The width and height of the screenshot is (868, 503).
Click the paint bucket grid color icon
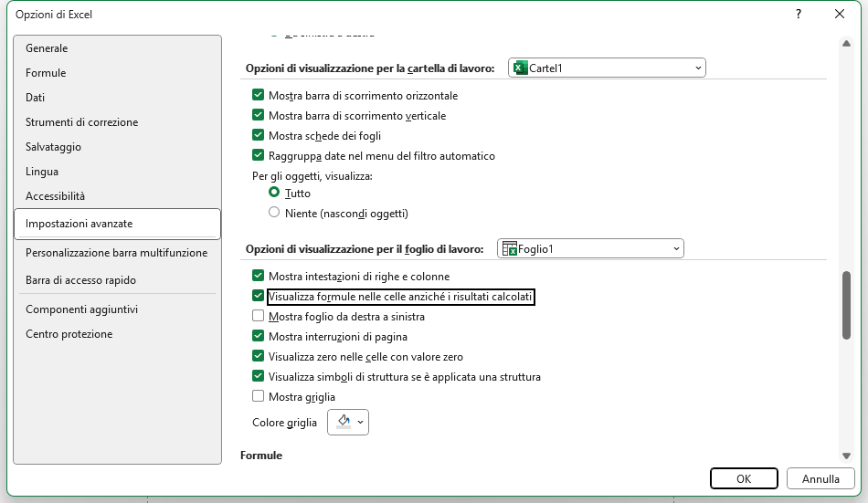(344, 422)
